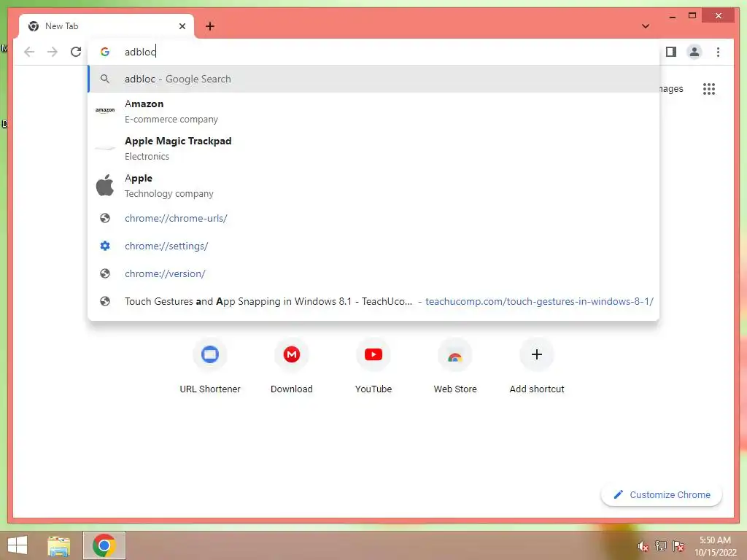Open the chrome://version/ suggestion

tap(374, 273)
